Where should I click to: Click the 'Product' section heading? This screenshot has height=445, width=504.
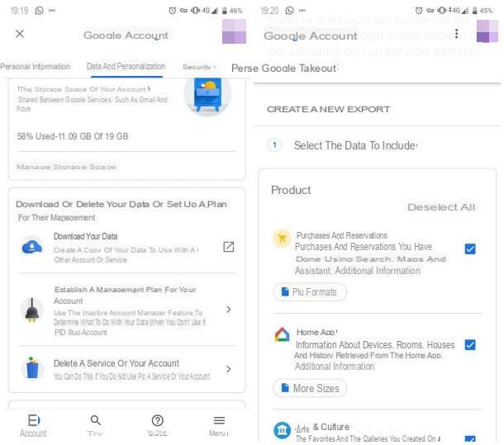[x=291, y=190]
